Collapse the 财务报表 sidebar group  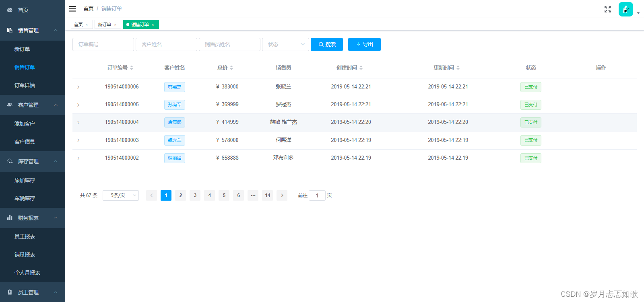[56, 218]
